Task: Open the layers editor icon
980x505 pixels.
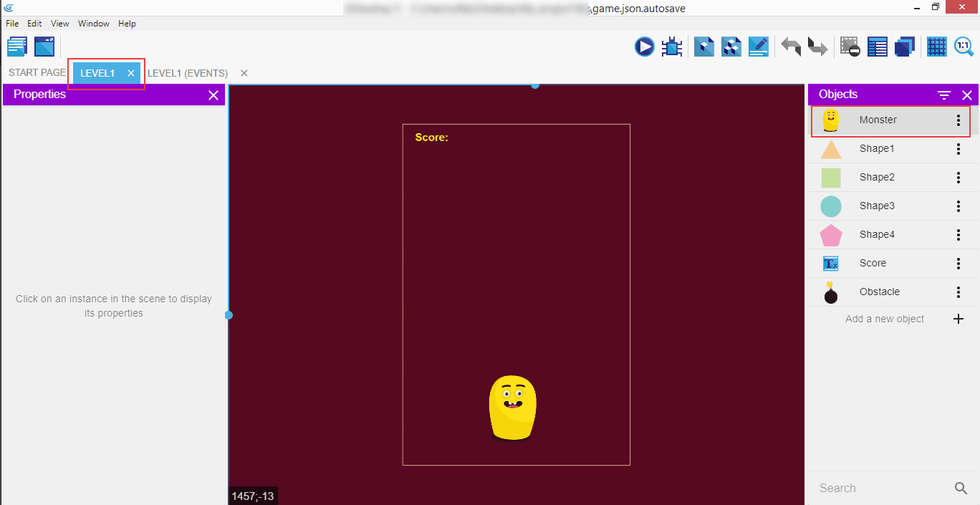Action: (x=905, y=47)
